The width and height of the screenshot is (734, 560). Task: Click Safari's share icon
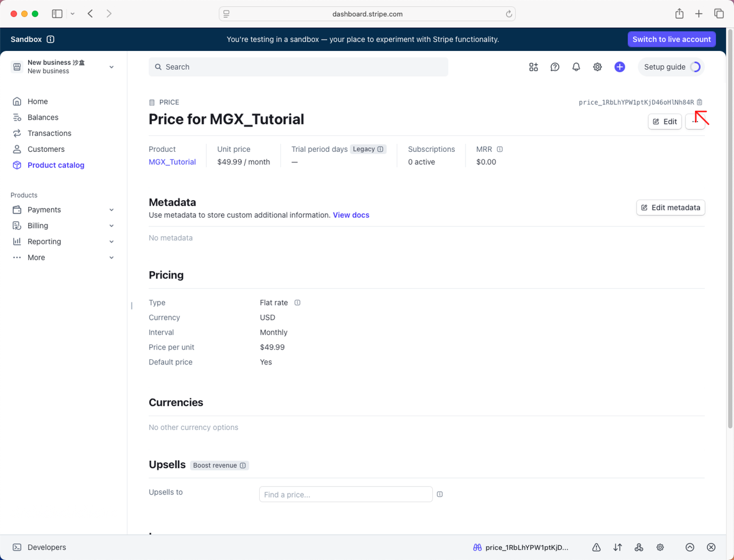point(679,14)
